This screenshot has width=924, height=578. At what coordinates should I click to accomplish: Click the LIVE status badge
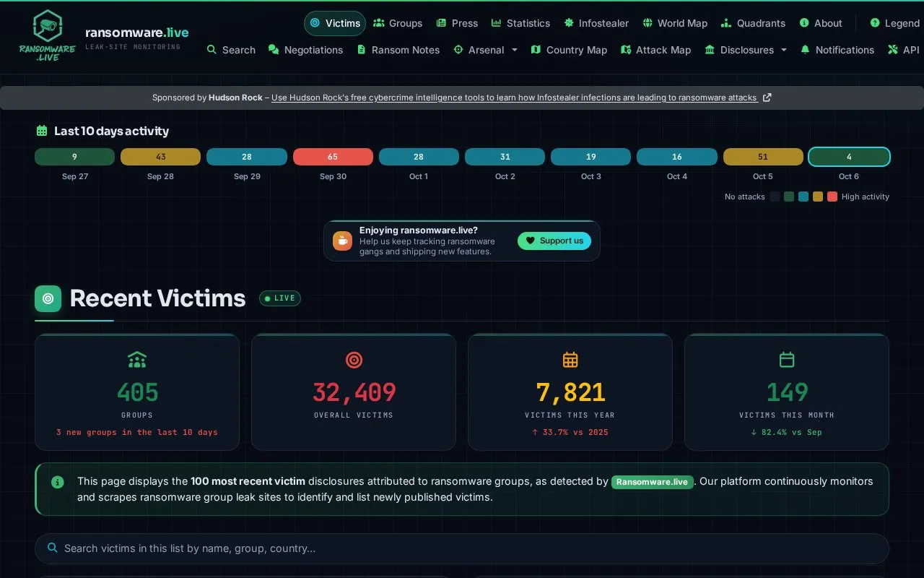coord(280,298)
